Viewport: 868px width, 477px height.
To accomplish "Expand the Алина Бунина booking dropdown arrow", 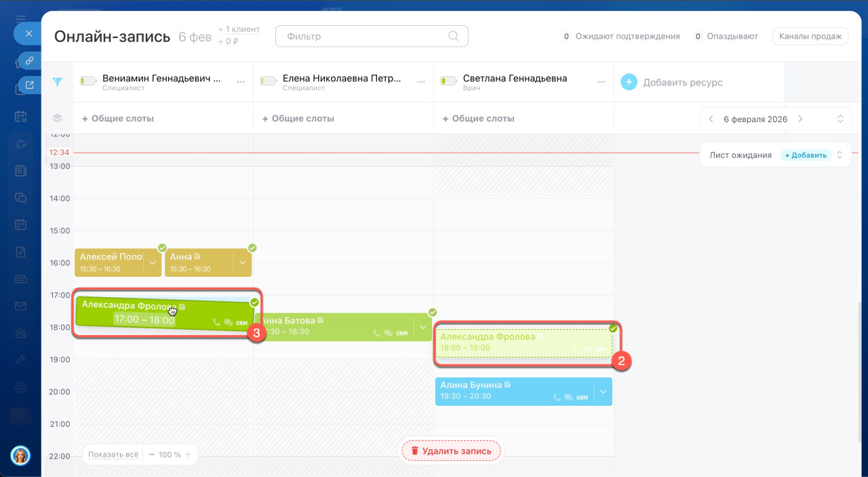I will click(603, 392).
